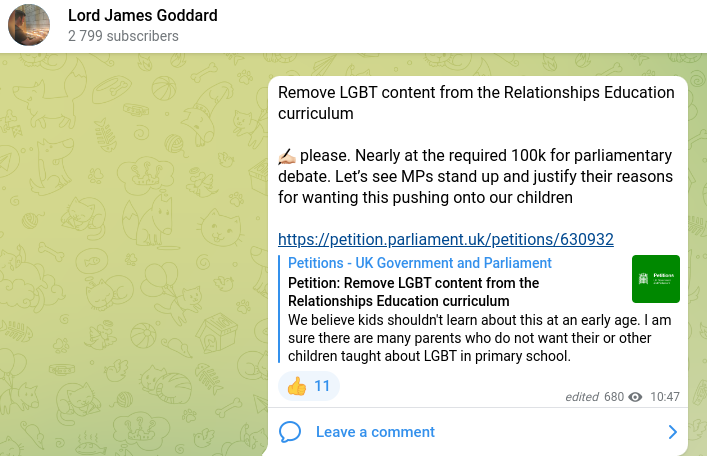Select Leave a comment
Screen dimensions: 707x456
375,432
